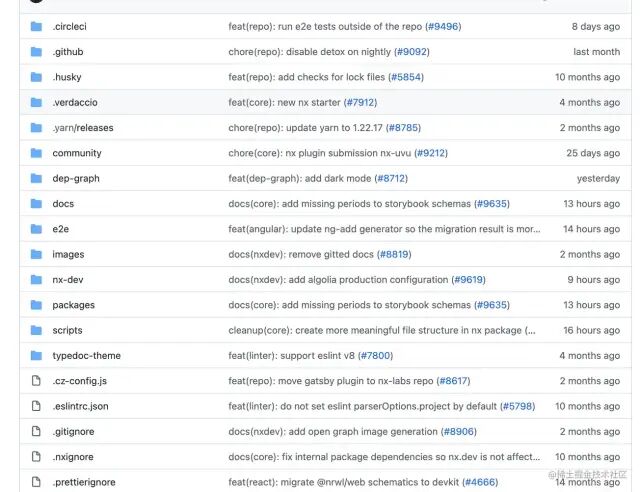Open the .husky directory
The image size is (640, 492).
point(67,77)
